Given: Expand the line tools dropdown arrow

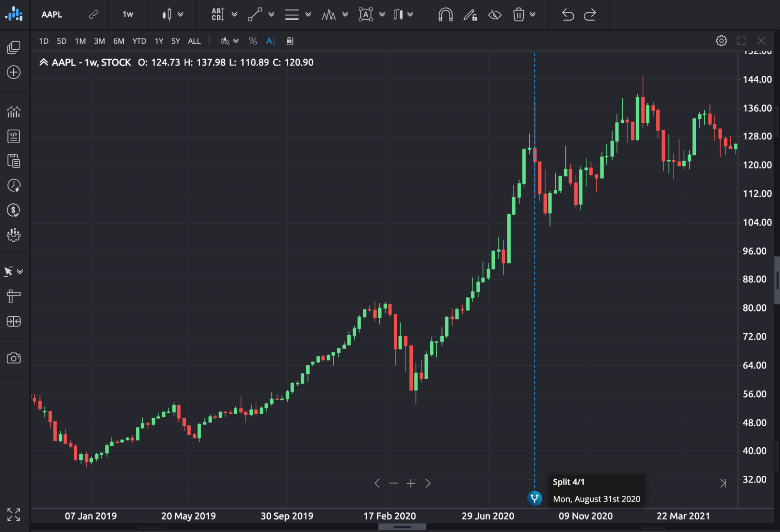Looking at the screenshot, I should [272, 14].
